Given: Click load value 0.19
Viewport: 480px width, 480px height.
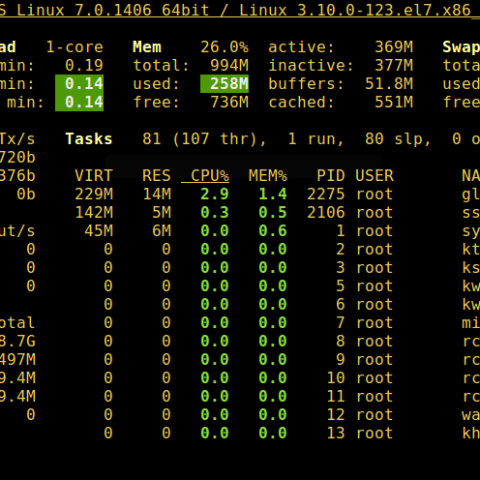Looking at the screenshot, I should coord(84,65).
